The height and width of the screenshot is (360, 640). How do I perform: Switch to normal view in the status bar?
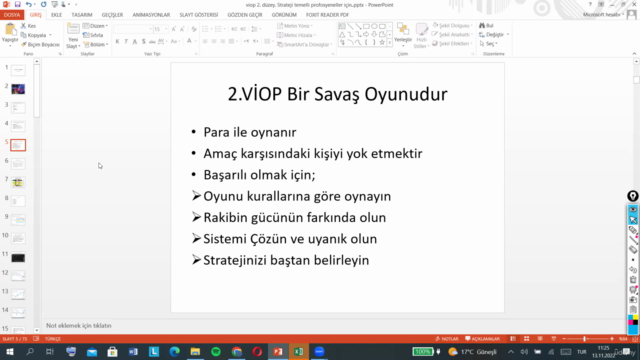513,339
